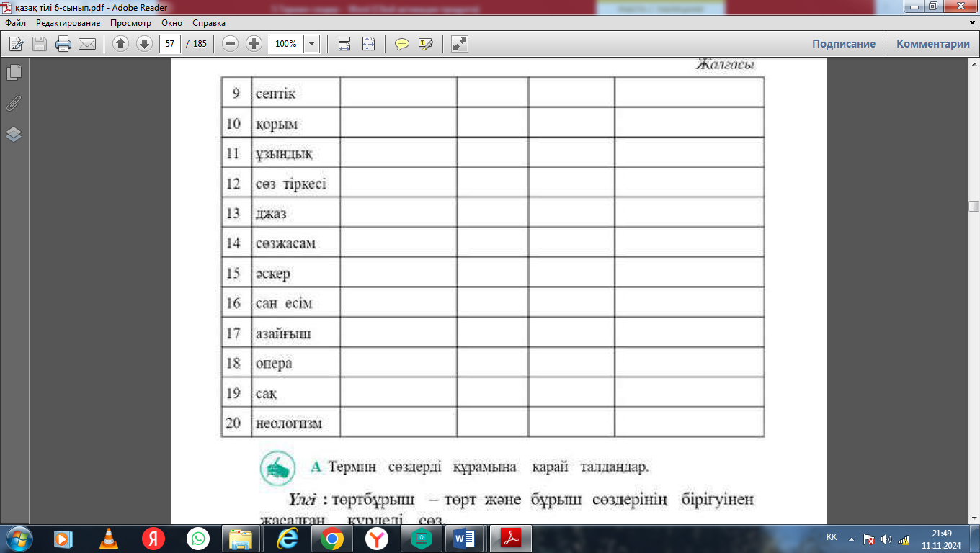The width and height of the screenshot is (980, 553).
Task: Click "сан есім" in row 16
Action: (285, 304)
